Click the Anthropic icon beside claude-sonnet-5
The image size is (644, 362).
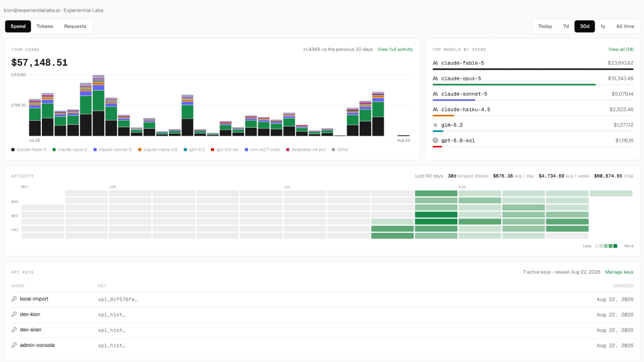point(435,94)
